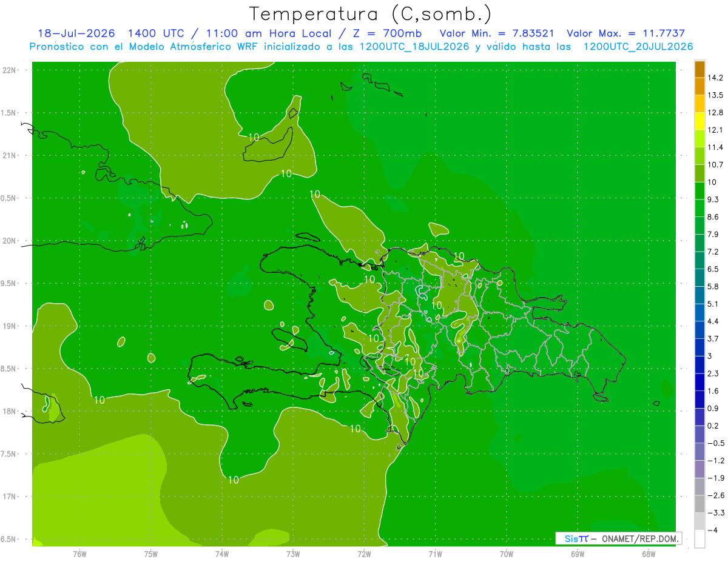The height and width of the screenshot is (562, 728).
Task: Click "Valor Min. = 7.83521" text
Action: 496,33
